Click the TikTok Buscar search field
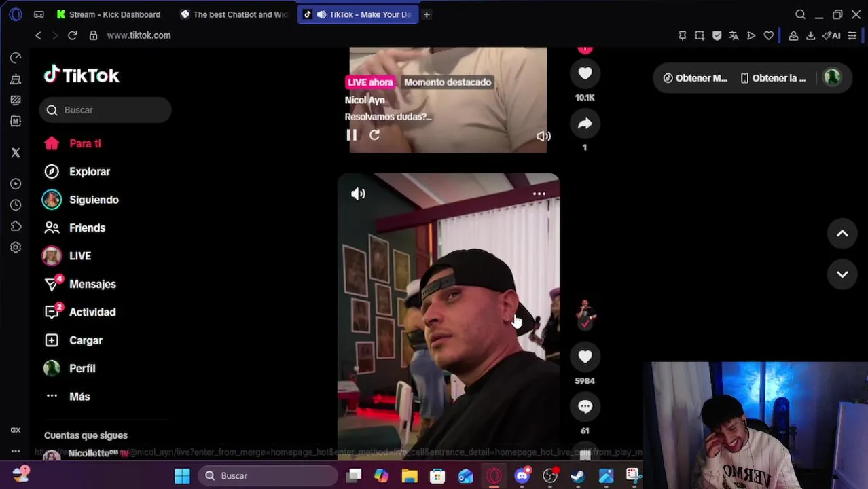The width and height of the screenshot is (868, 489). point(105,110)
